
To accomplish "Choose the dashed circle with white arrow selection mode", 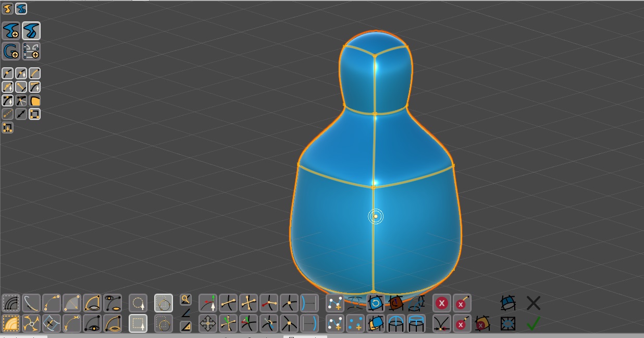I will [137, 303].
